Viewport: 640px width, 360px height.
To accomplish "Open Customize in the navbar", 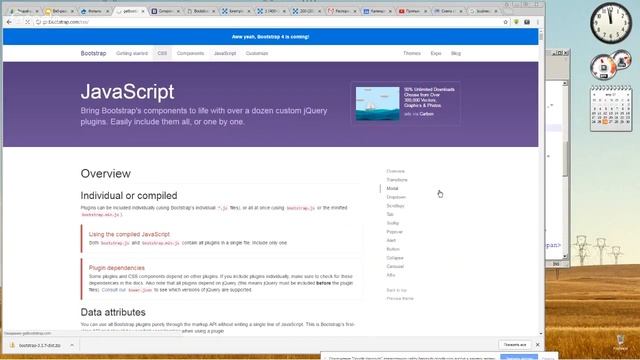I will pyautogui.click(x=257, y=53).
